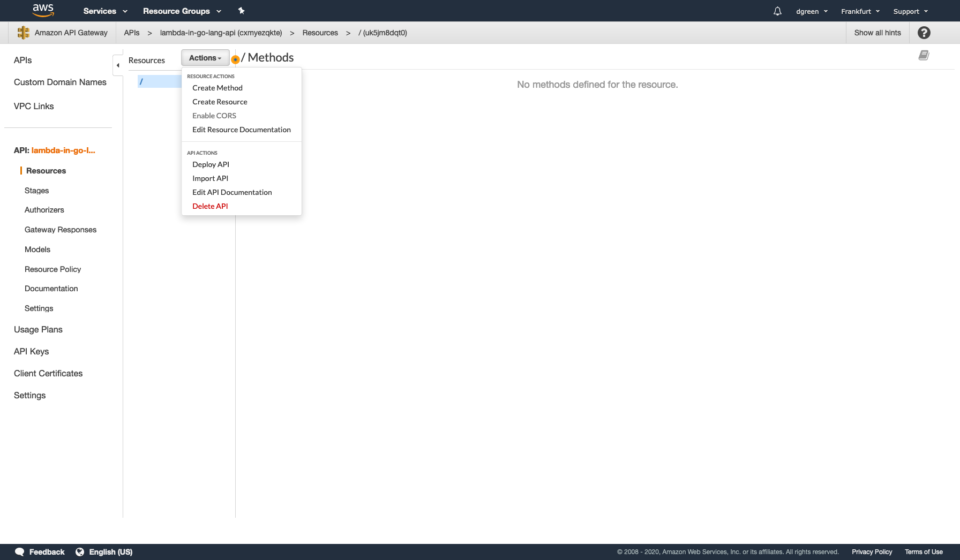The width and height of the screenshot is (960, 560).
Task: Select Enable CORS menu item
Action: coord(214,116)
